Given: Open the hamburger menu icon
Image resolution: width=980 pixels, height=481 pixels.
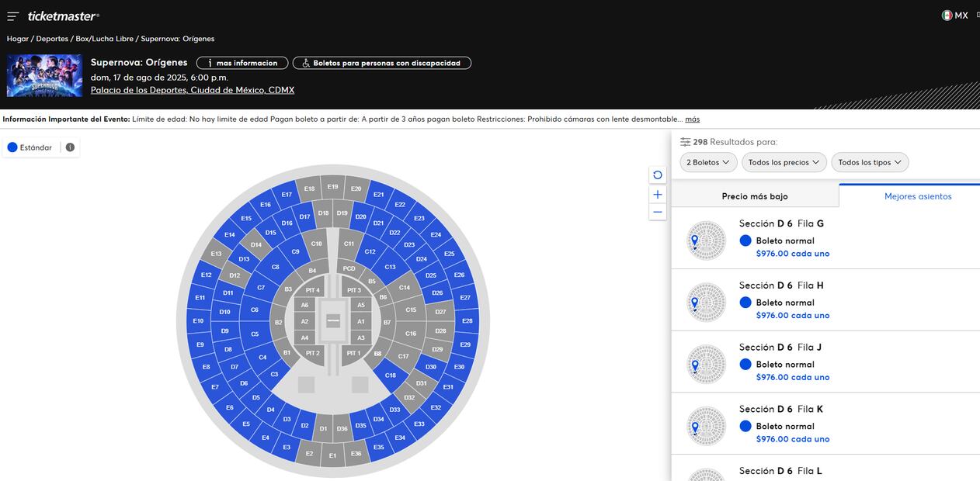Looking at the screenshot, I should [x=12, y=16].
